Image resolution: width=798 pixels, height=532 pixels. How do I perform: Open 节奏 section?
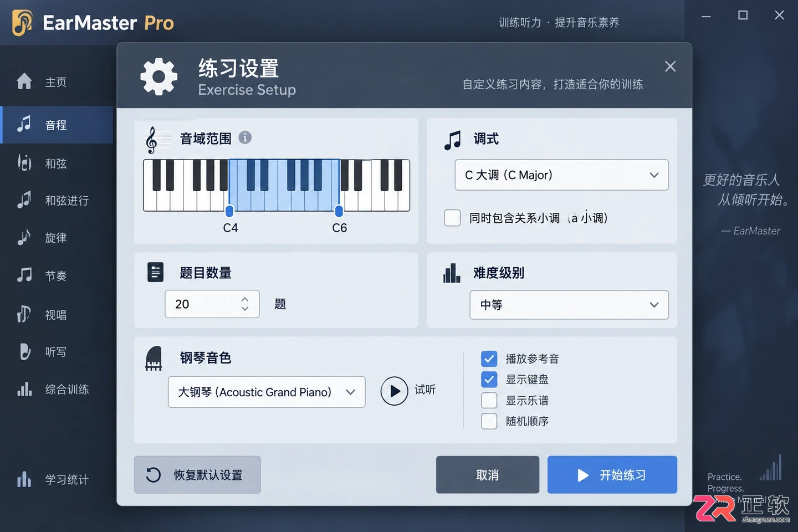(x=57, y=275)
